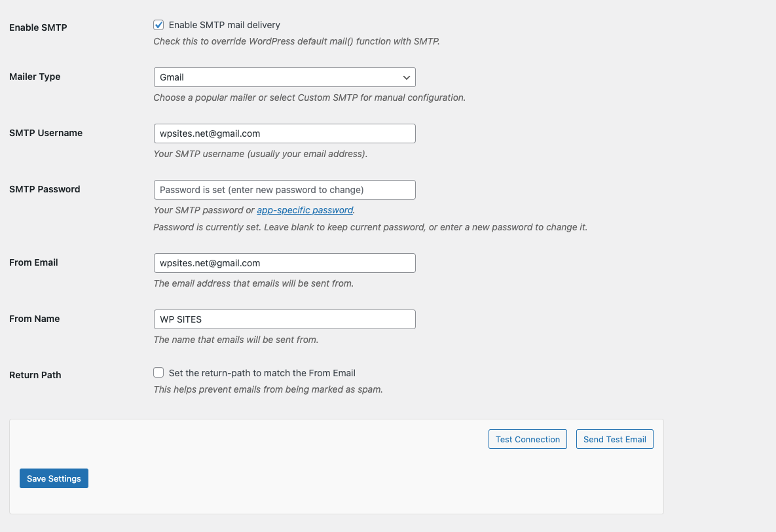Image resolution: width=776 pixels, height=532 pixels.
Task: Click the From Email input field
Action: point(284,263)
